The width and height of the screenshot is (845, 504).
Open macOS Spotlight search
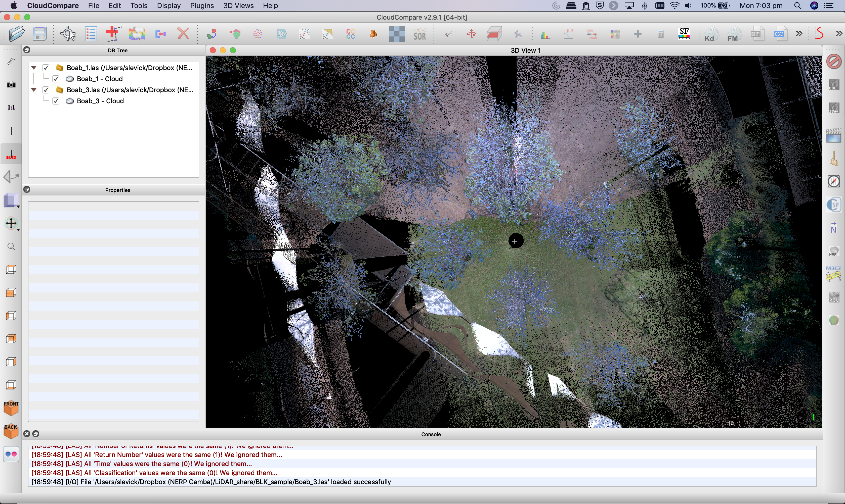pyautogui.click(x=797, y=6)
